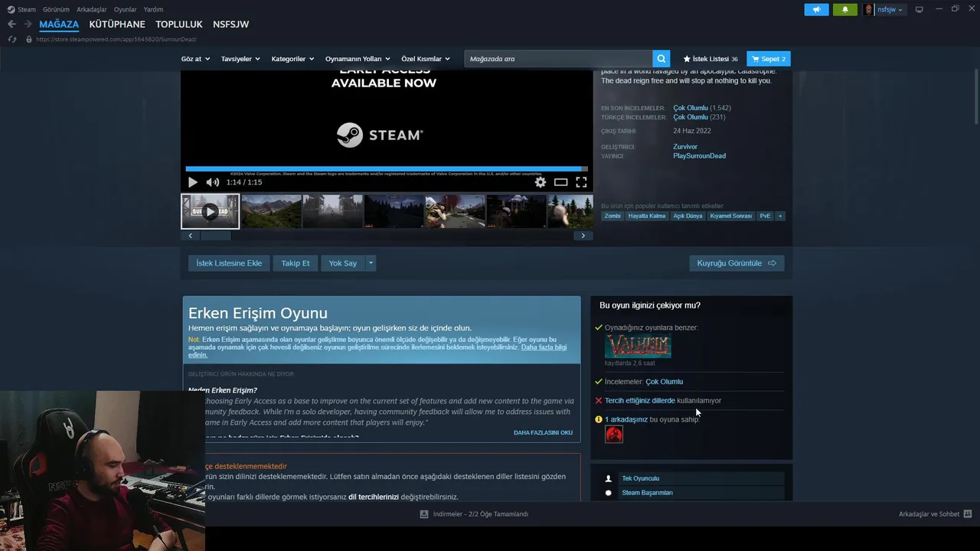Click the plus tag add button
Screen dimensions: 980x551
780,216
